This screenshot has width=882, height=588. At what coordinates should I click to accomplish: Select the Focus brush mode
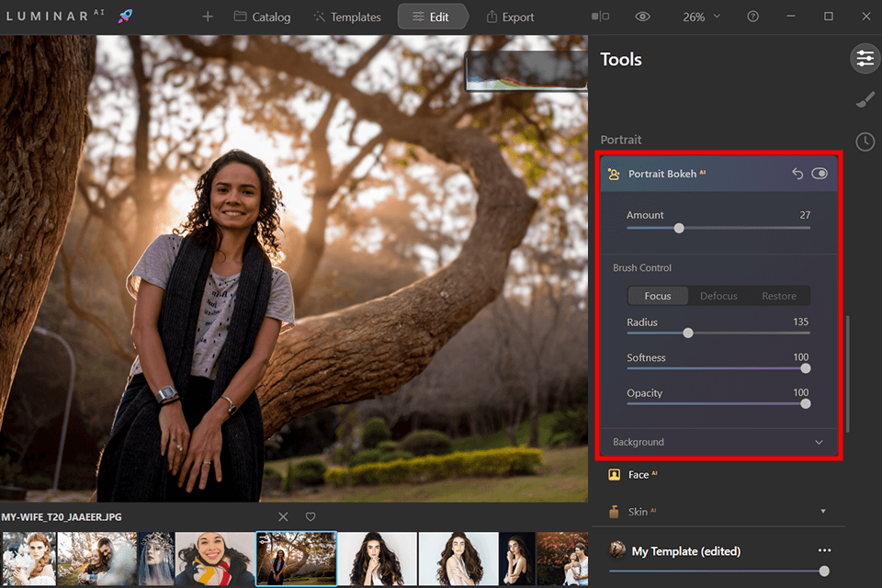pos(658,296)
